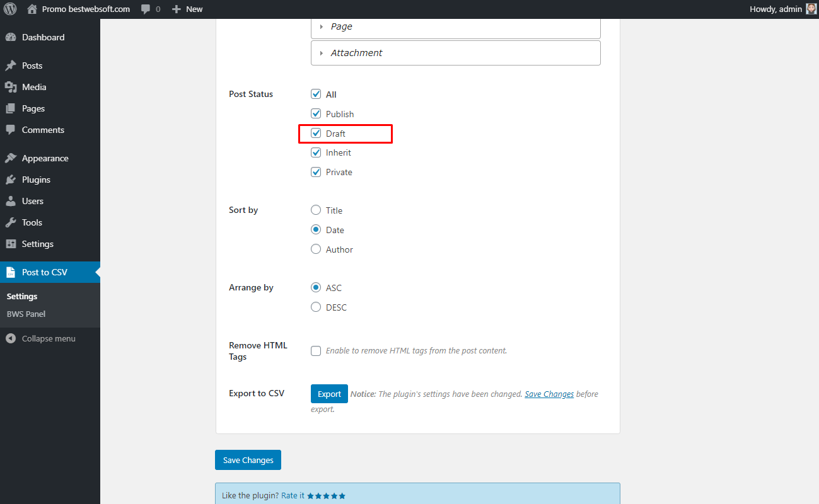Click the Posts pushpin icon

pyautogui.click(x=11, y=66)
